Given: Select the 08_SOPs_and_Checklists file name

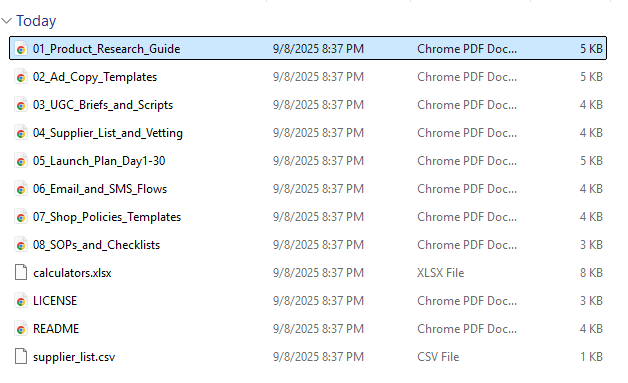Looking at the screenshot, I should click(96, 245).
